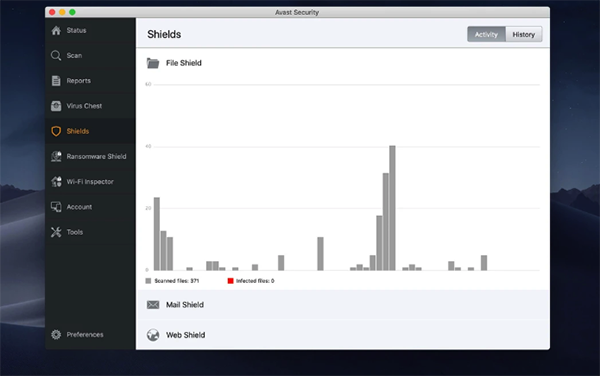The width and height of the screenshot is (600, 376).
Task: Go to the Scan section
Action: tap(90, 55)
